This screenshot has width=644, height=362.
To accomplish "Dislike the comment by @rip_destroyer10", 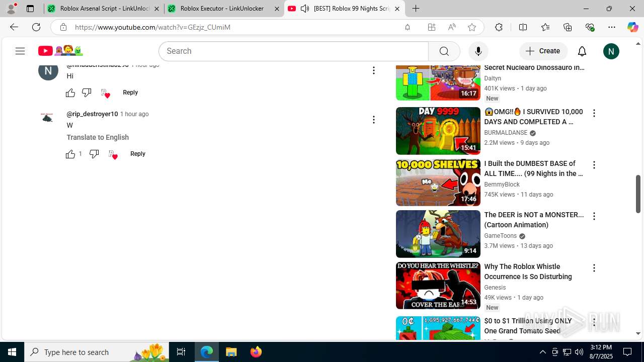I will [94, 154].
